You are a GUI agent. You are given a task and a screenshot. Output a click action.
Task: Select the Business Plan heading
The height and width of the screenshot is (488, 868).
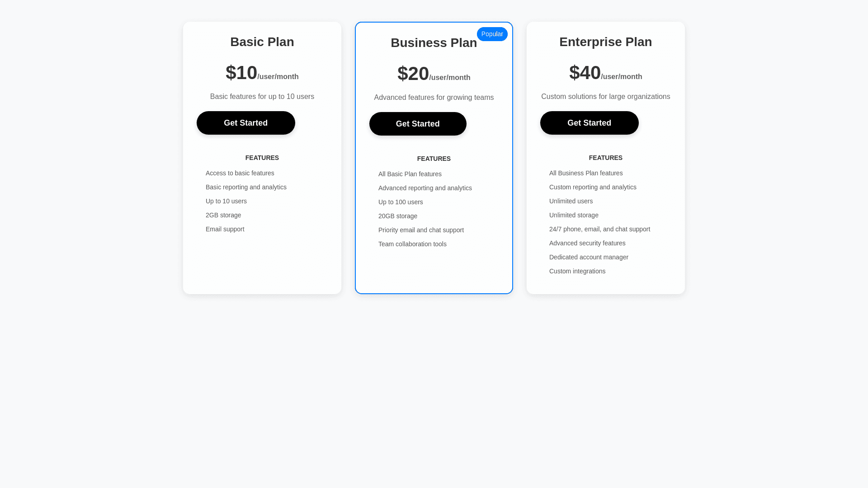coord(434,43)
